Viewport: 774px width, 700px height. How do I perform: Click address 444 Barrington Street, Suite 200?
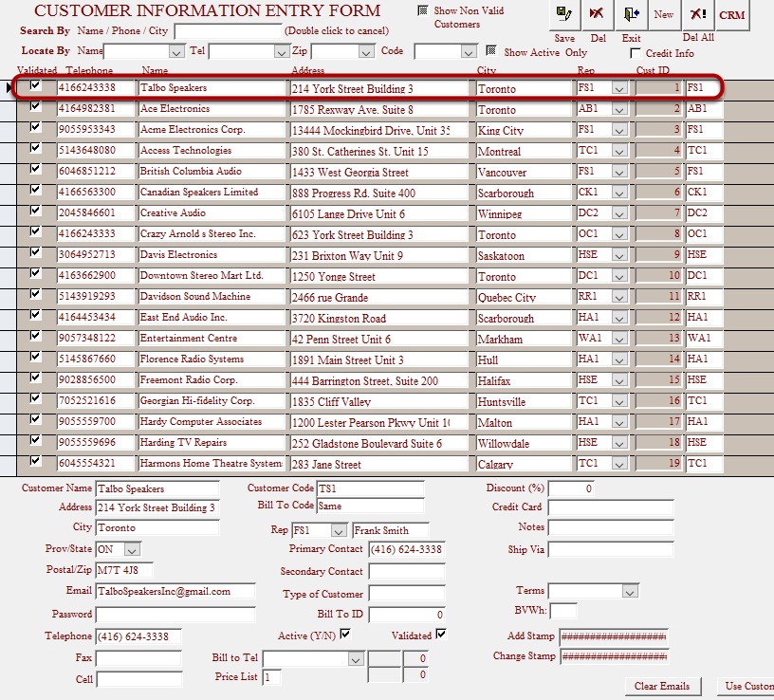pyautogui.click(x=379, y=380)
